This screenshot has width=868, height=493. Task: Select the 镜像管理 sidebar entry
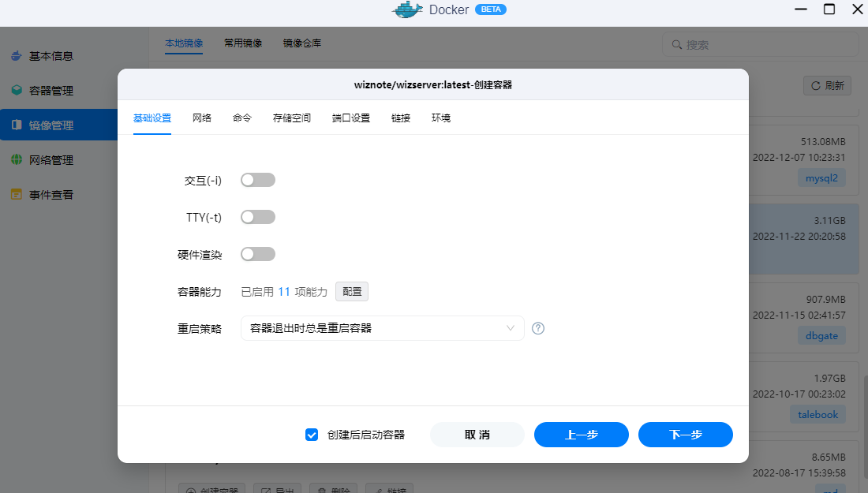click(x=49, y=125)
